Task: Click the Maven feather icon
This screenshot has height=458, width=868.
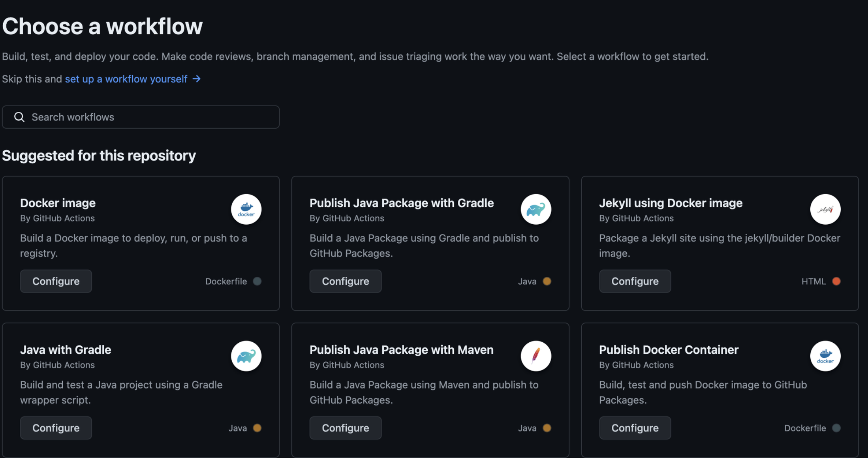Action: [535, 356]
